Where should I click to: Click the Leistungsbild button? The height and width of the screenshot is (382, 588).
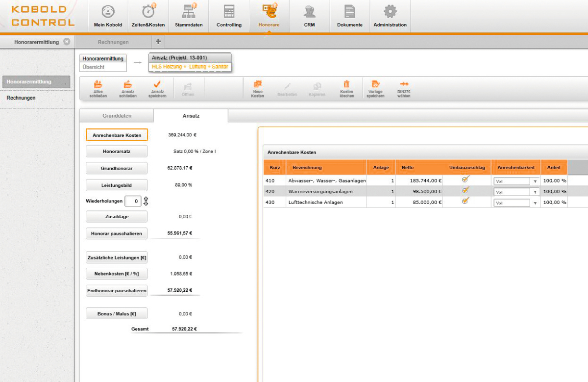[x=117, y=185]
